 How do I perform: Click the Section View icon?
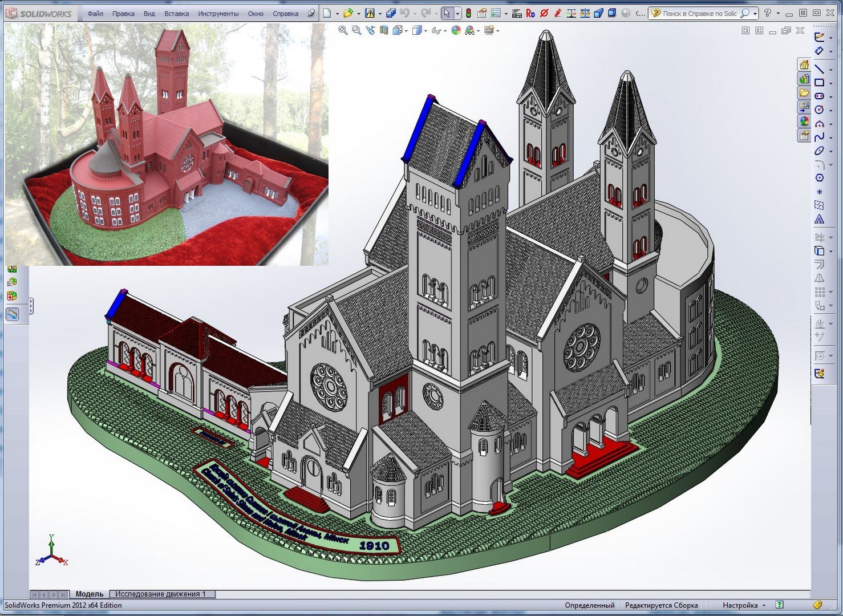point(384,30)
